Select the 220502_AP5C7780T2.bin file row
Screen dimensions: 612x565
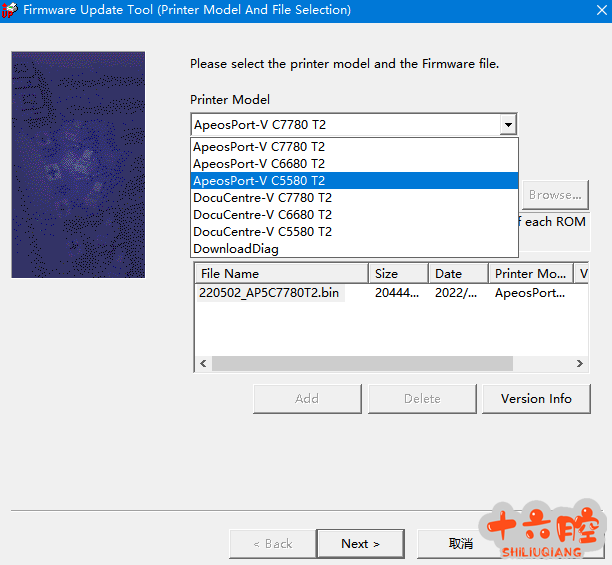coord(269,294)
